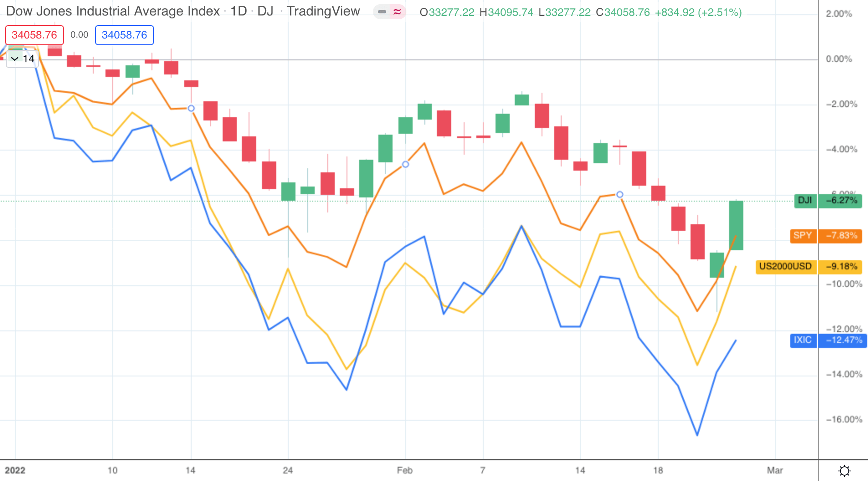Click the change value +834.92 (+2.51%)
This screenshot has height=481, width=868.
pos(698,12)
